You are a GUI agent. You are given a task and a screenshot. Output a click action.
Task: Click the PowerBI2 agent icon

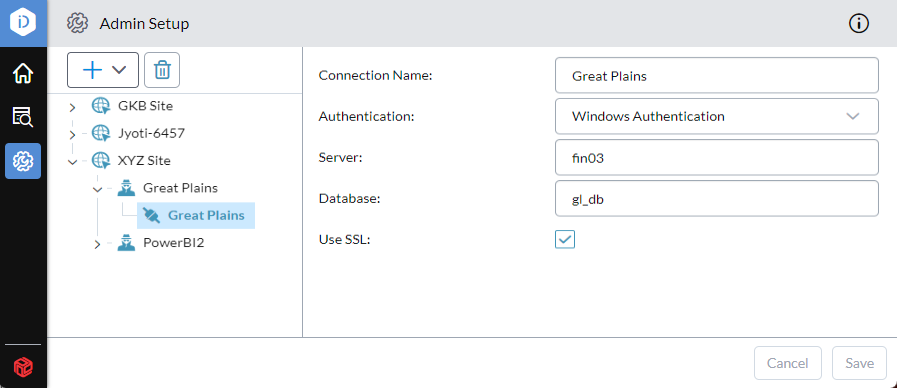click(126, 243)
